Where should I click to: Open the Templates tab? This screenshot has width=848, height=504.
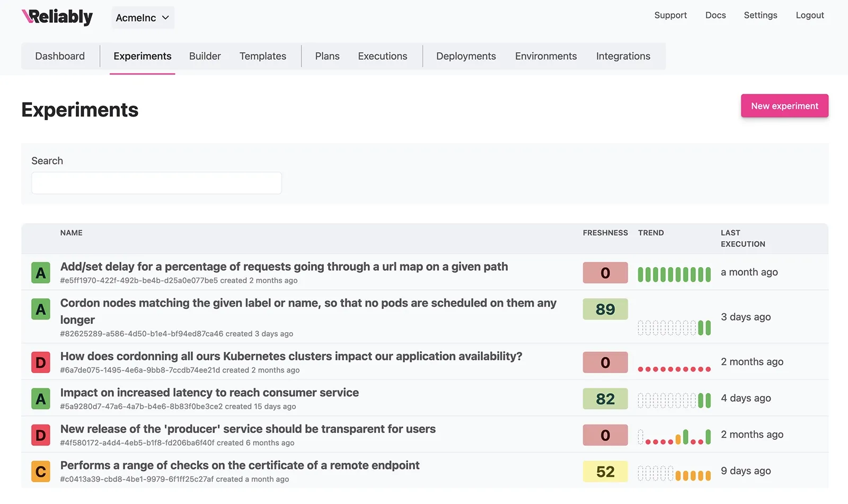click(x=263, y=56)
